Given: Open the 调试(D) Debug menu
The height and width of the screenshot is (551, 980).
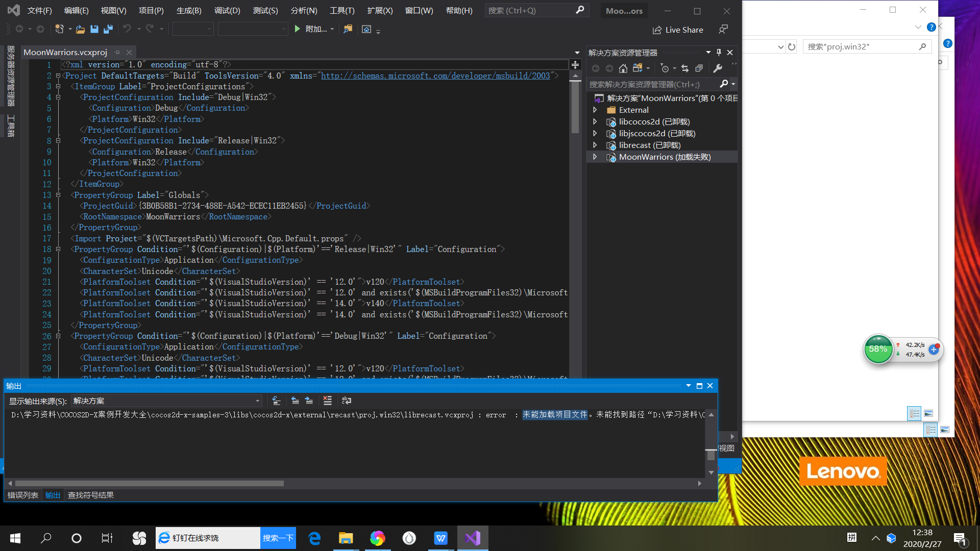Looking at the screenshot, I should tap(227, 10).
